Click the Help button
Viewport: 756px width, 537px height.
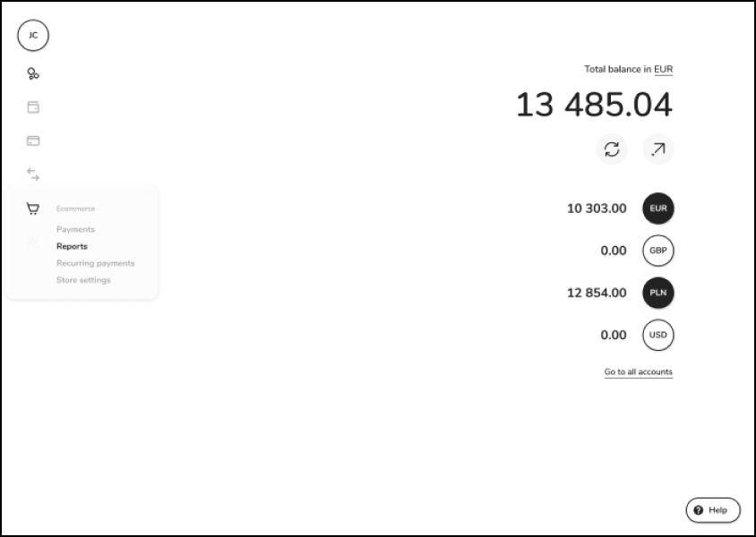pyautogui.click(x=713, y=510)
